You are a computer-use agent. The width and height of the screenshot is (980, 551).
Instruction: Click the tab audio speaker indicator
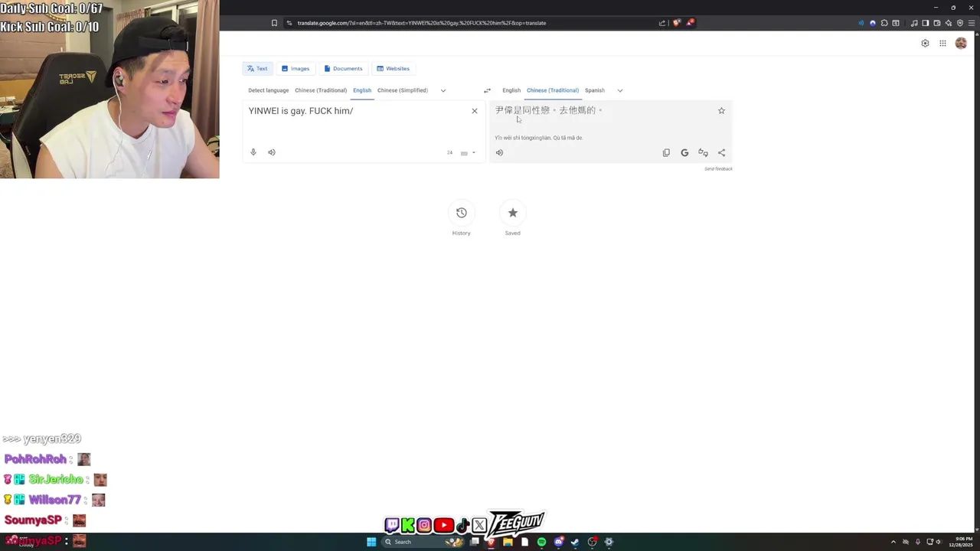click(x=861, y=23)
